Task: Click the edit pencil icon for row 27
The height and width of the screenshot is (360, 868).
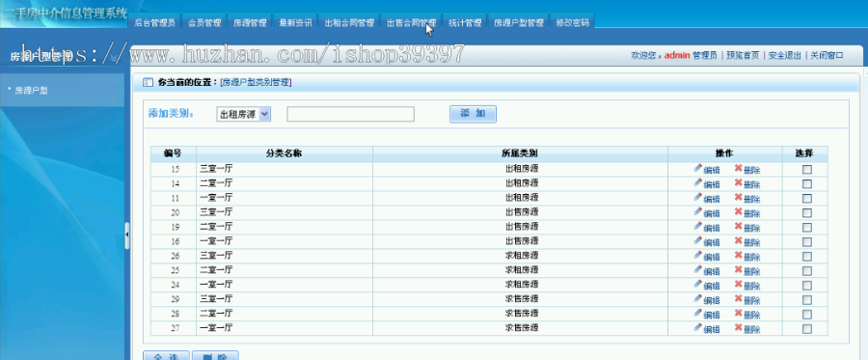Action: 698,326
